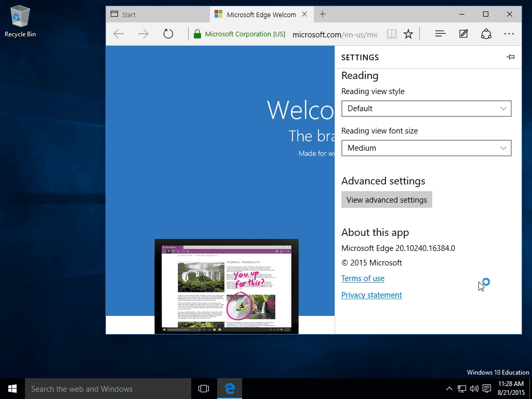The width and height of the screenshot is (532, 399).
Task: Open the Terms of use link
Action: click(x=363, y=278)
